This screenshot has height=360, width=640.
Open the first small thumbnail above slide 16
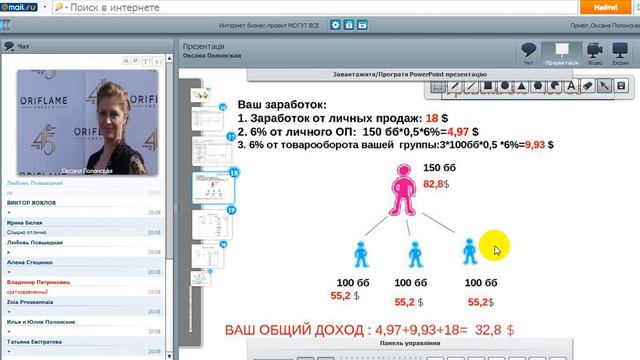pyautogui.click(x=200, y=95)
